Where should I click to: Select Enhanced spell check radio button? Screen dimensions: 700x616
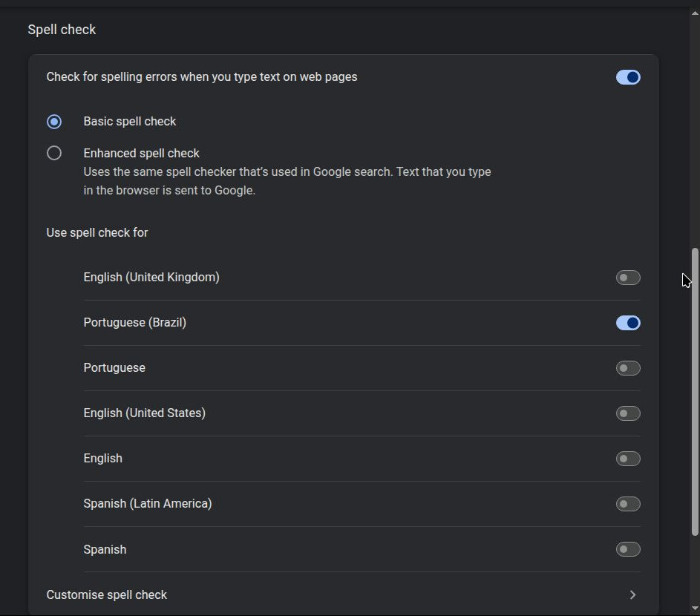pos(54,153)
